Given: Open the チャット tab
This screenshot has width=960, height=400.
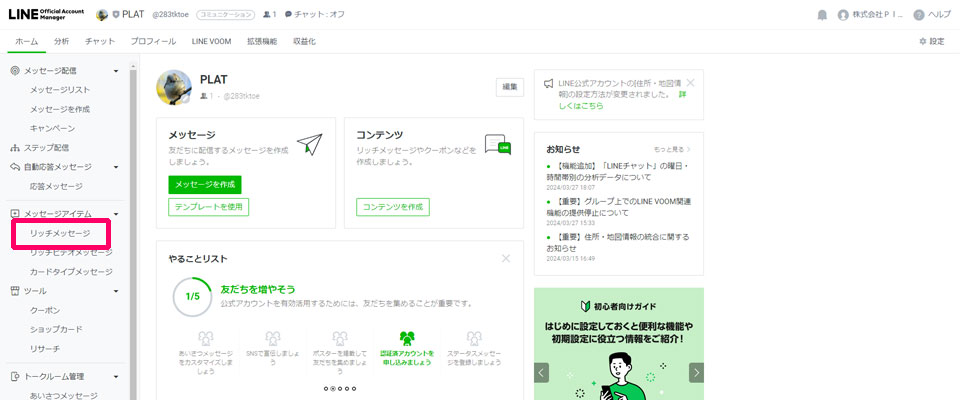Looking at the screenshot, I should (x=100, y=42).
